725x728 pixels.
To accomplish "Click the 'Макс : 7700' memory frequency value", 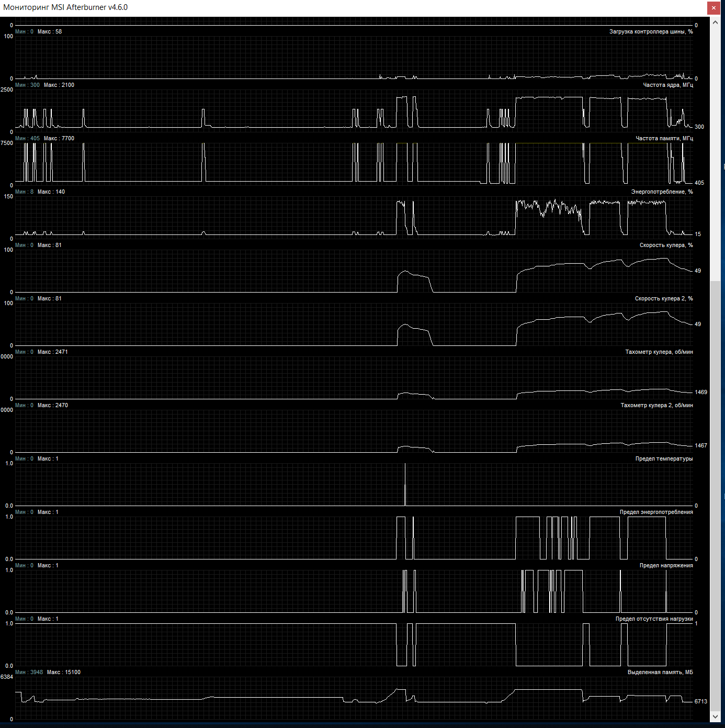I will click(59, 138).
